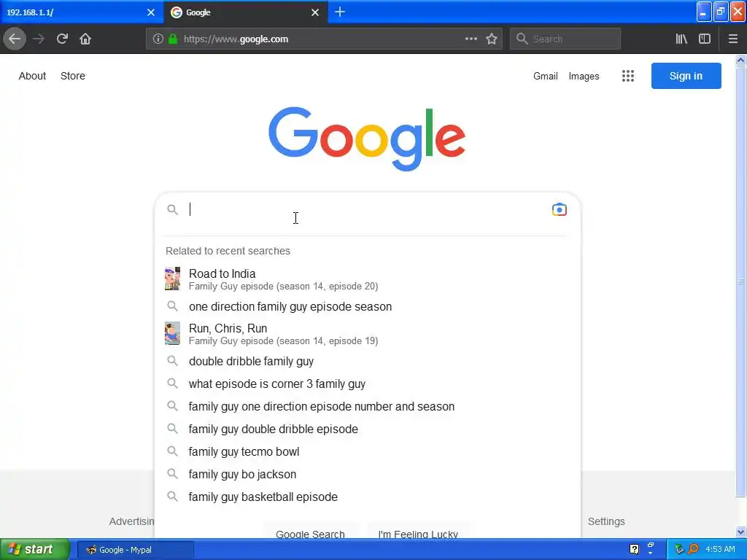Go back with the browser back arrow
The width and height of the screenshot is (747, 560).
coord(15,39)
